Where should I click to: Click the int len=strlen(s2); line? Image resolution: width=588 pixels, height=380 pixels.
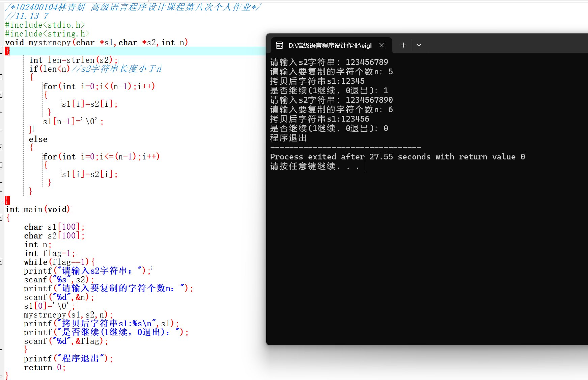coord(74,60)
